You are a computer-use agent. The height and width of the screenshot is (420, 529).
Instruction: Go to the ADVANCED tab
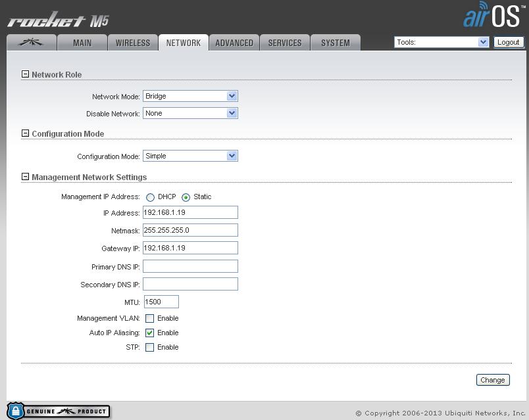[234, 43]
